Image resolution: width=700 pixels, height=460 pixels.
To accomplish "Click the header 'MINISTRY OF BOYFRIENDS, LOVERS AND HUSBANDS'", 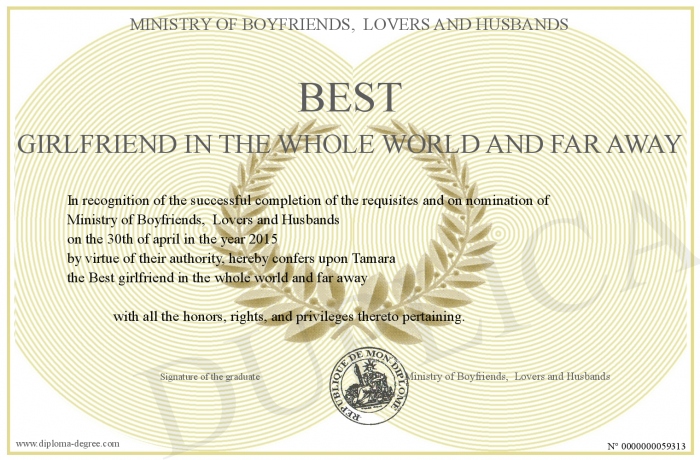I will (x=349, y=24).
